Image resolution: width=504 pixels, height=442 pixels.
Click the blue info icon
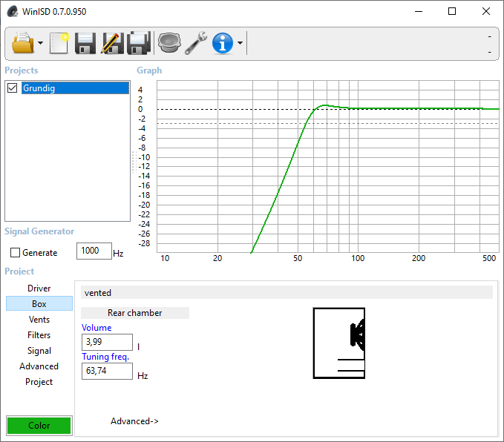click(223, 43)
